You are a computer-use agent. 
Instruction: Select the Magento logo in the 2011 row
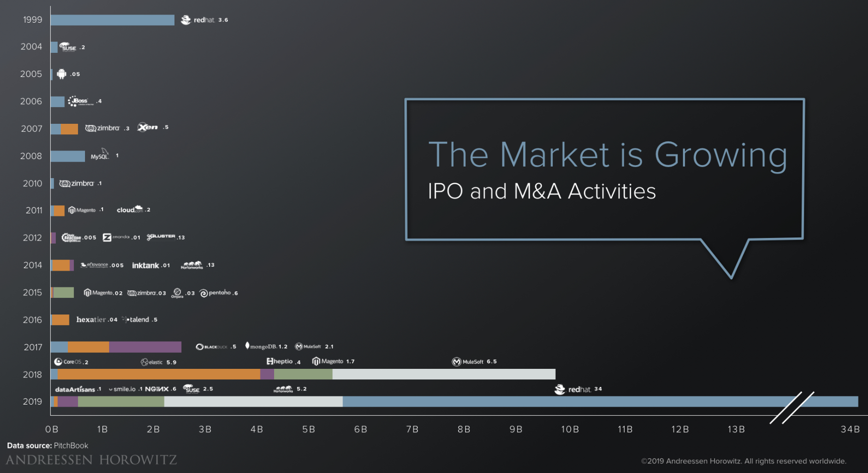point(82,210)
